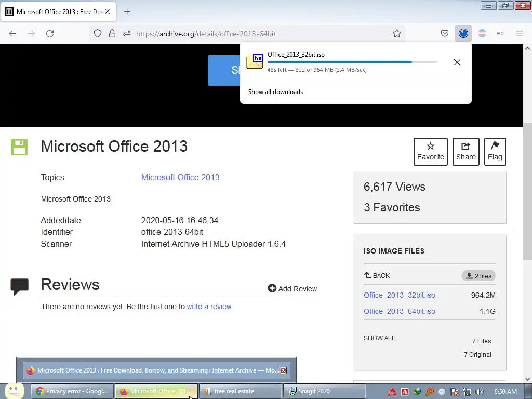The height and width of the screenshot is (399, 532).
Task: Select the Microsoft Office 2013 browser tab
Action: click(x=58, y=12)
